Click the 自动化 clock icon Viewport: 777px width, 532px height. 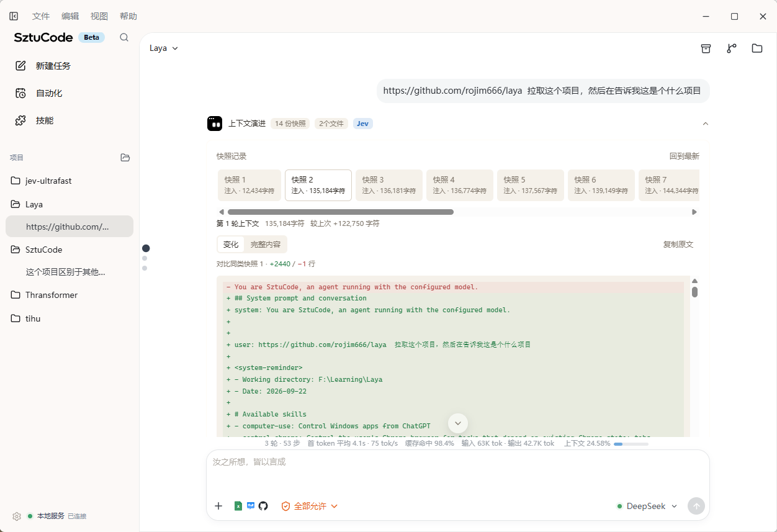[x=20, y=93]
